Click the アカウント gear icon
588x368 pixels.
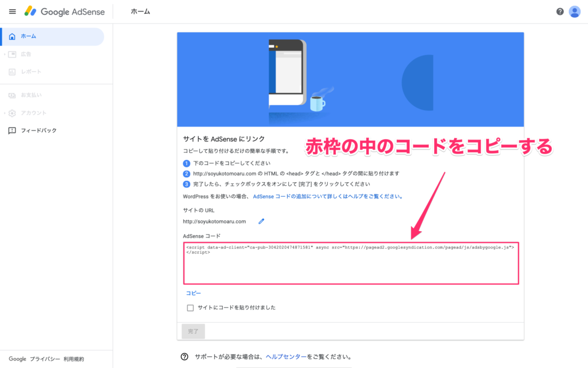[12, 113]
